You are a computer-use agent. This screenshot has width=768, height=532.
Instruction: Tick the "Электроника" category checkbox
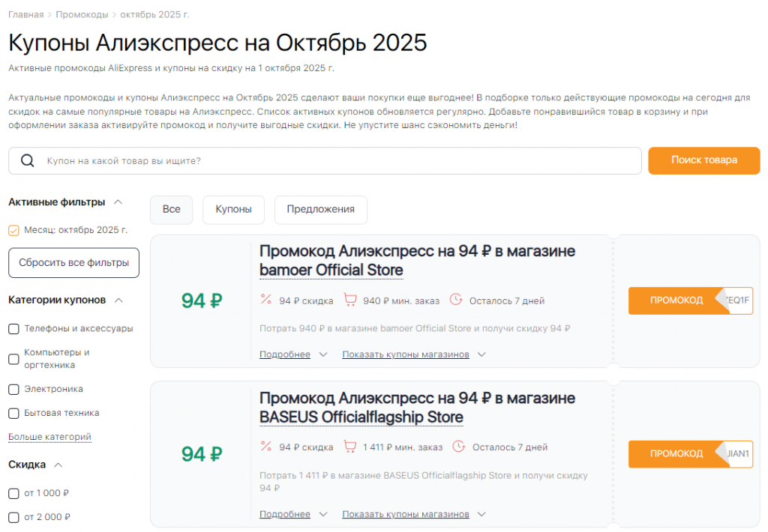point(13,389)
